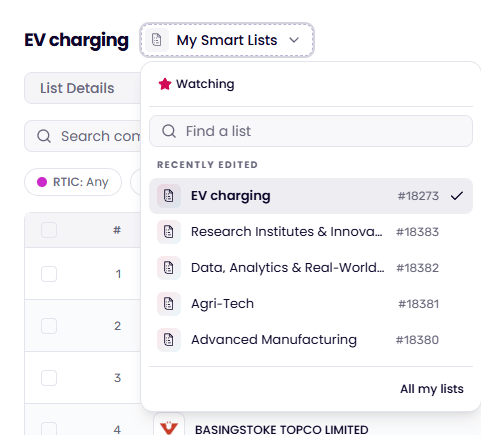
Task: Select the Advanced Manufacturing list
Action: point(311,340)
